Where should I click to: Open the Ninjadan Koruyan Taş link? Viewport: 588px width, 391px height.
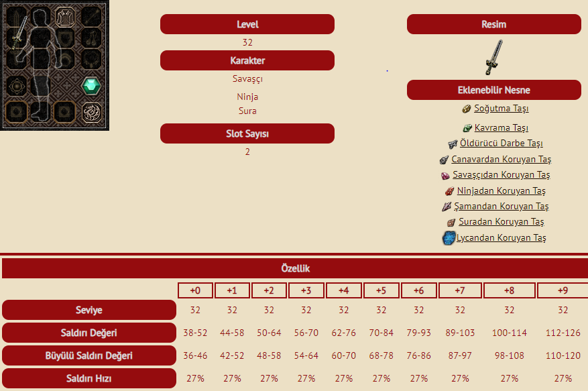point(501,191)
